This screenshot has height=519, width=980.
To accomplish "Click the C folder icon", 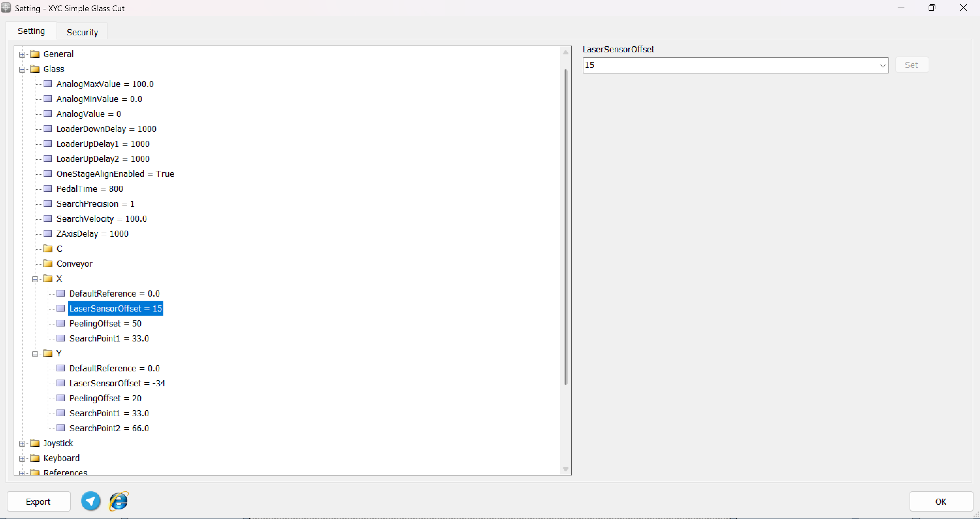I will (48, 249).
